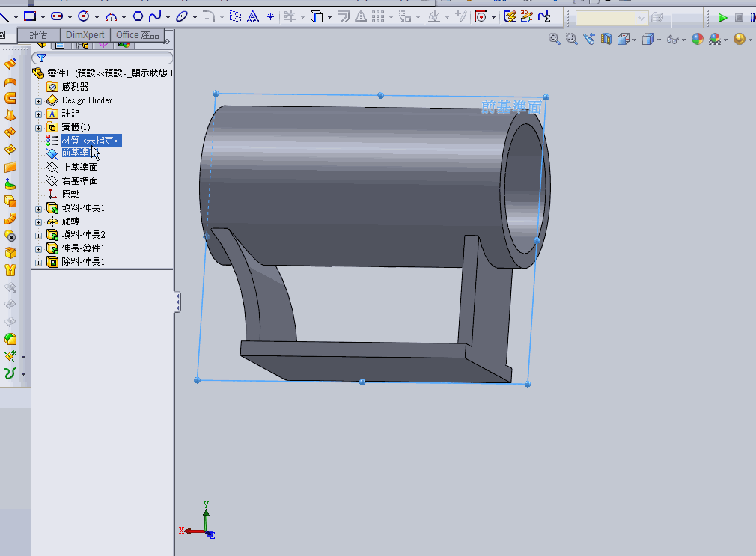Switch to the DimXpert tab

[85, 35]
